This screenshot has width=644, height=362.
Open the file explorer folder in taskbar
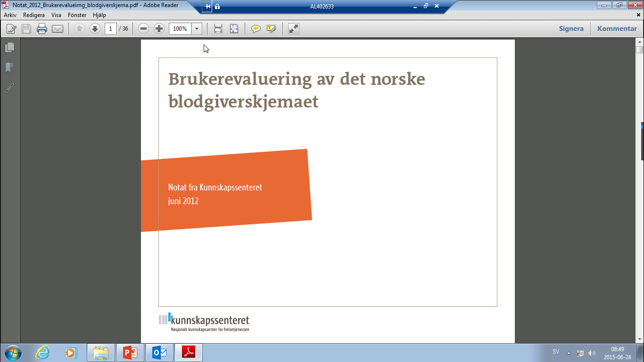[x=100, y=352]
